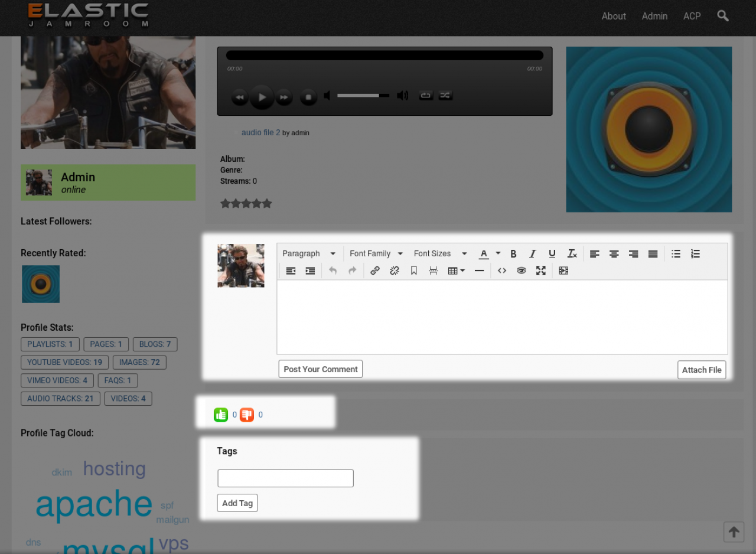Decrease indent in the editor
Viewport: 756px width, 554px height.
(291, 271)
